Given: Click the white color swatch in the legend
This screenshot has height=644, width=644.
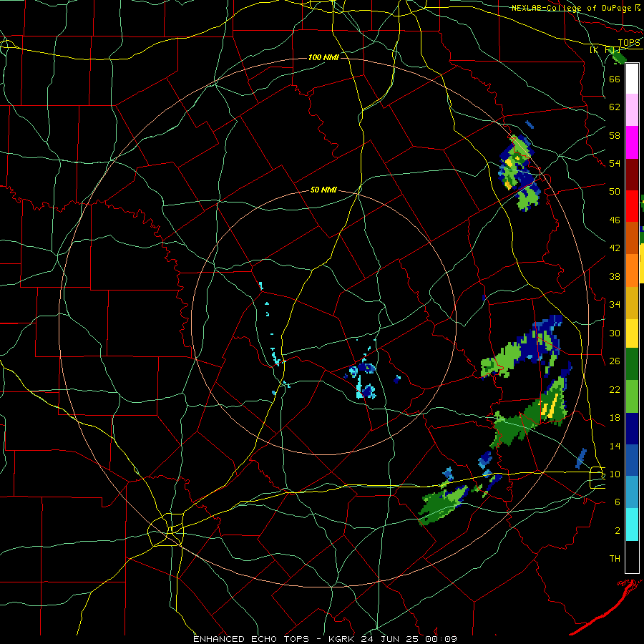Looking at the screenshot, I should tap(632, 79).
